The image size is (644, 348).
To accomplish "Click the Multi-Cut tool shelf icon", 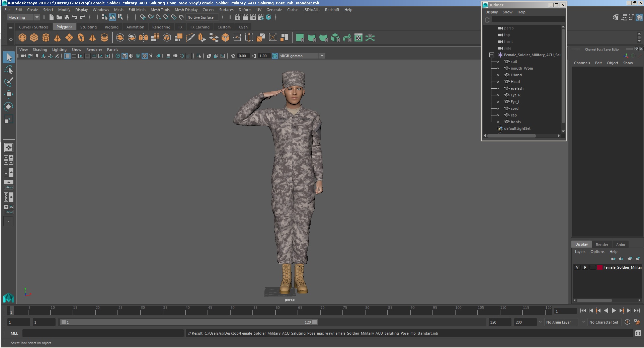I will click(190, 38).
